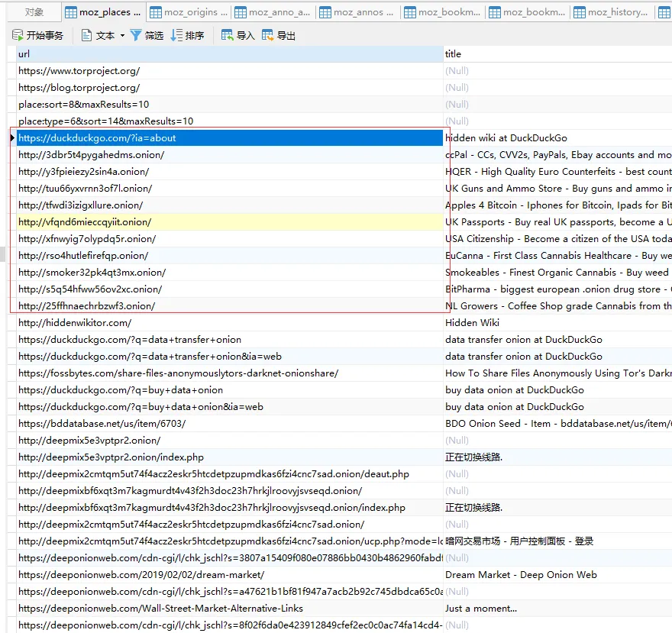Select the deepmix5e3vptpr2.onion/index.php cell
672x633 pixels.
point(230,457)
